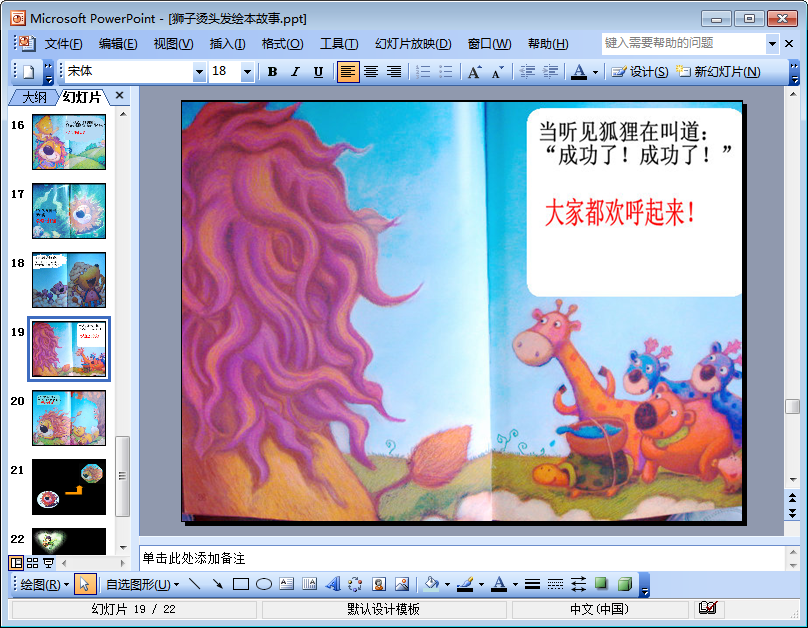Select the Line drawing tool
Image resolution: width=808 pixels, height=628 pixels.
coord(195,584)
